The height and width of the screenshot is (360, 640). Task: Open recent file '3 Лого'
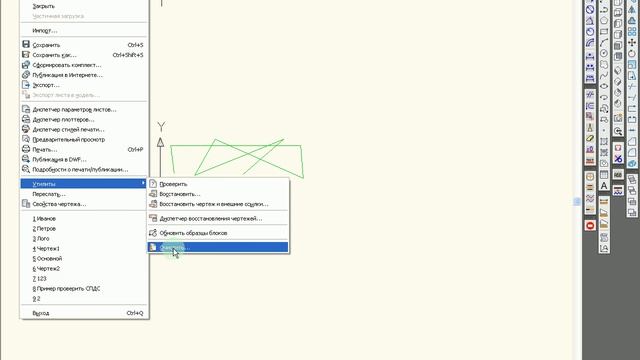pyautogui.click(x=84, y=238)
